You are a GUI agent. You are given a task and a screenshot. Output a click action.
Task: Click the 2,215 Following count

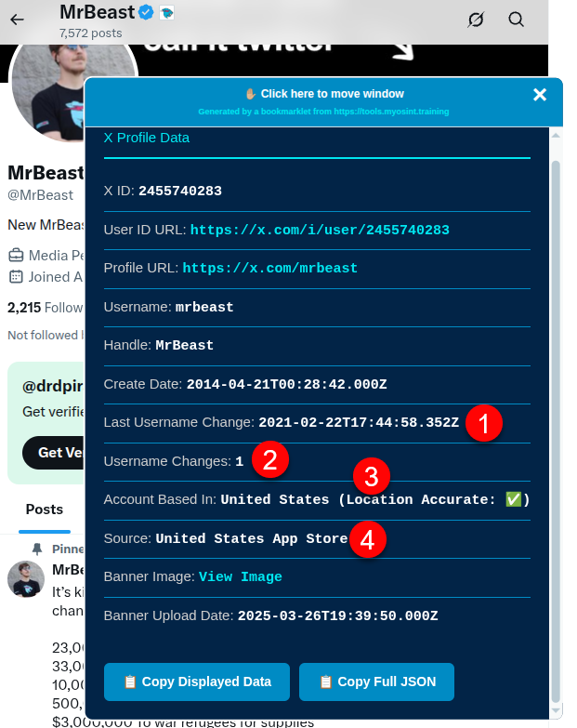point(46,308)
